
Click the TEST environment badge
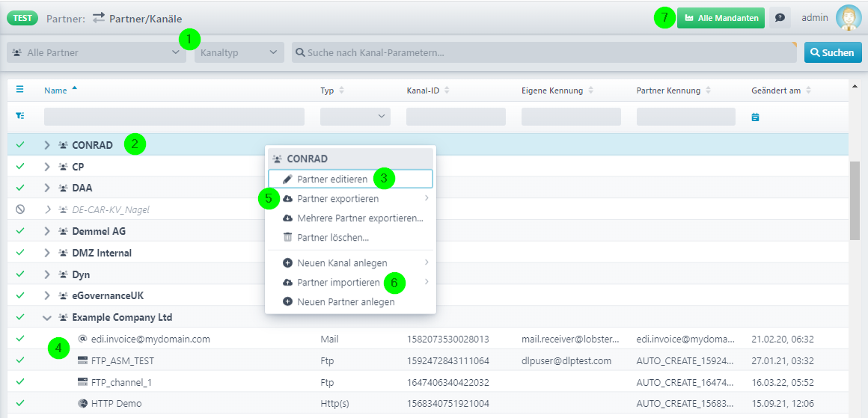coord(22,18)
